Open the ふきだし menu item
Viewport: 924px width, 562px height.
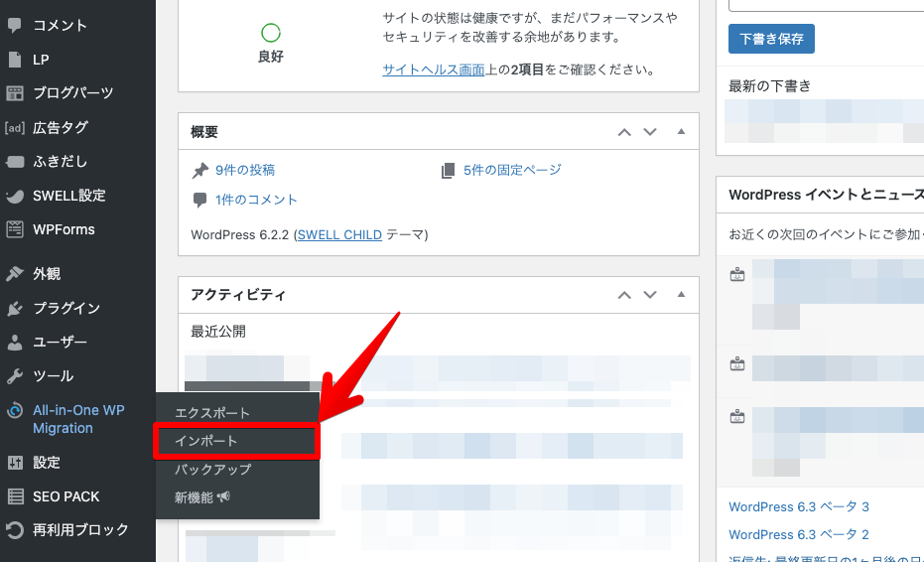point(60,162)
